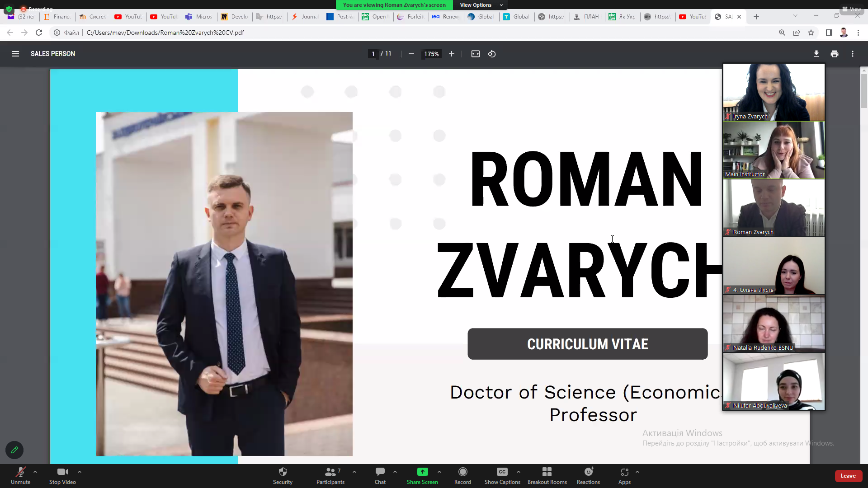Reload the current browser page
Screen dimensions: 868x488
click(39, 33)
